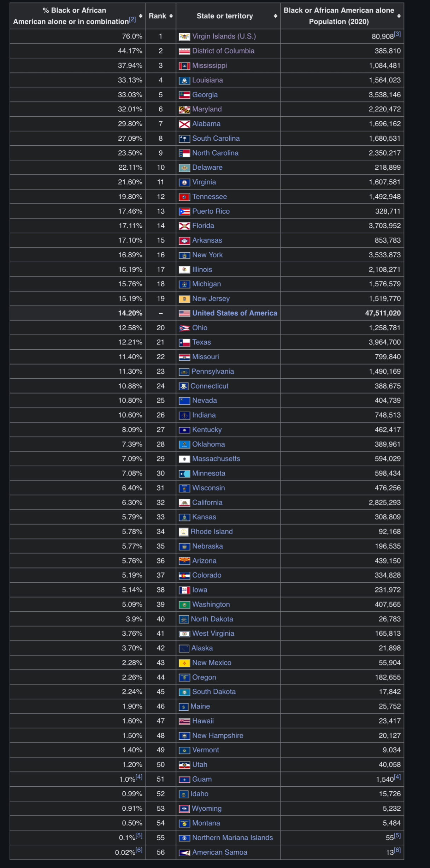This screenshot has height=868, width=430.
Task: Sort by State or territory column arrows
Action: click(276, 16)
